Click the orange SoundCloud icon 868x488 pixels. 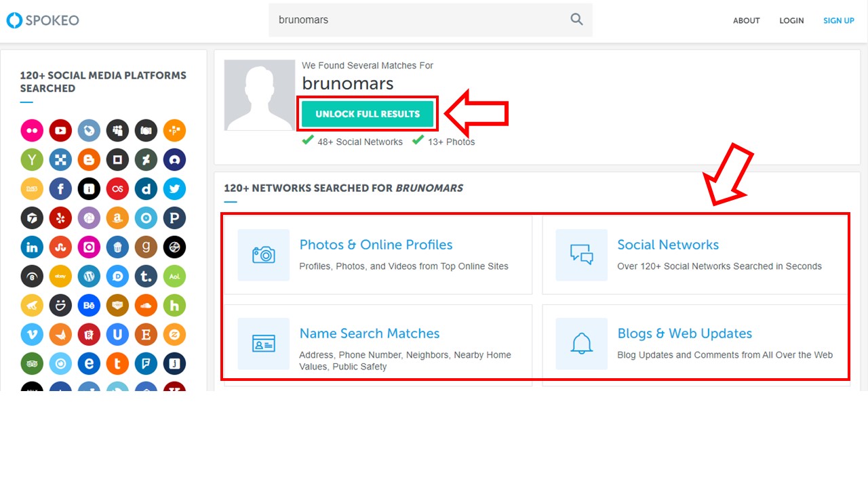[146, 306]
